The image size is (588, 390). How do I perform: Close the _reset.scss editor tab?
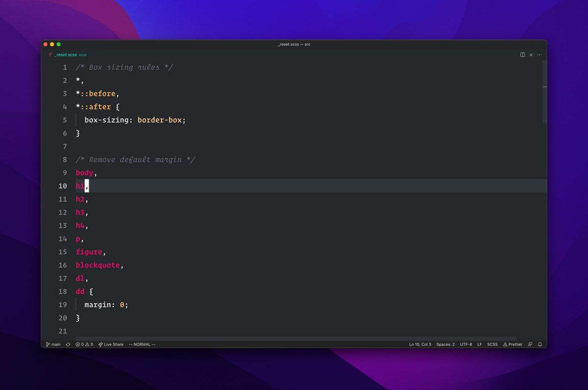531,55
